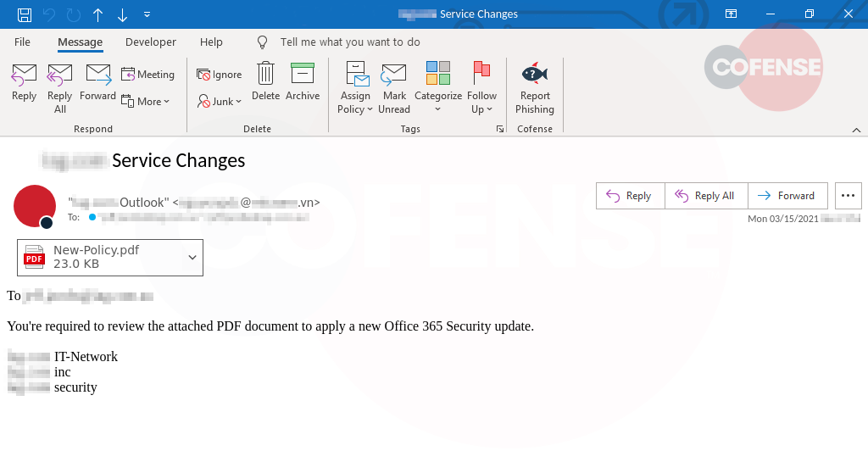Image resolution: width=868 pixels, height=451 pixels.
Task: Click the PDF file icon on attachment
Action: (x=34, y=258)
